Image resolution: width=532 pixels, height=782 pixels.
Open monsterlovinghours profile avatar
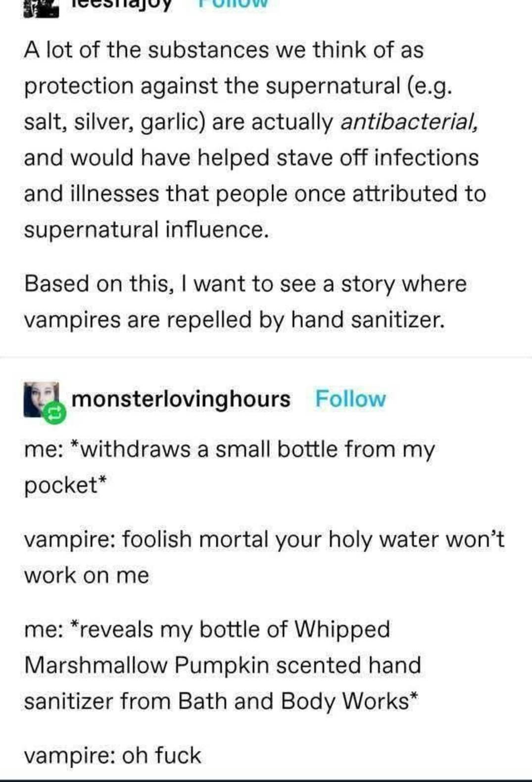42,399
